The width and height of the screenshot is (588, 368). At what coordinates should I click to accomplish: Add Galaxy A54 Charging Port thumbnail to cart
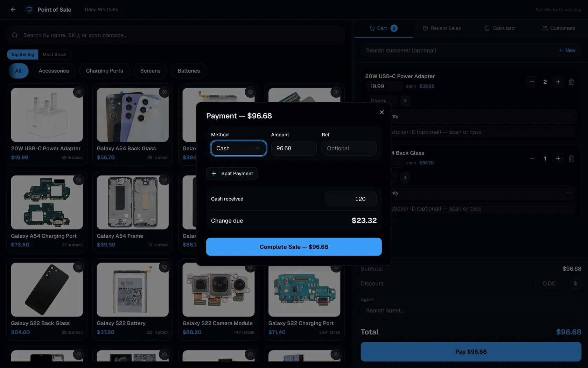[x=47, y=202]
